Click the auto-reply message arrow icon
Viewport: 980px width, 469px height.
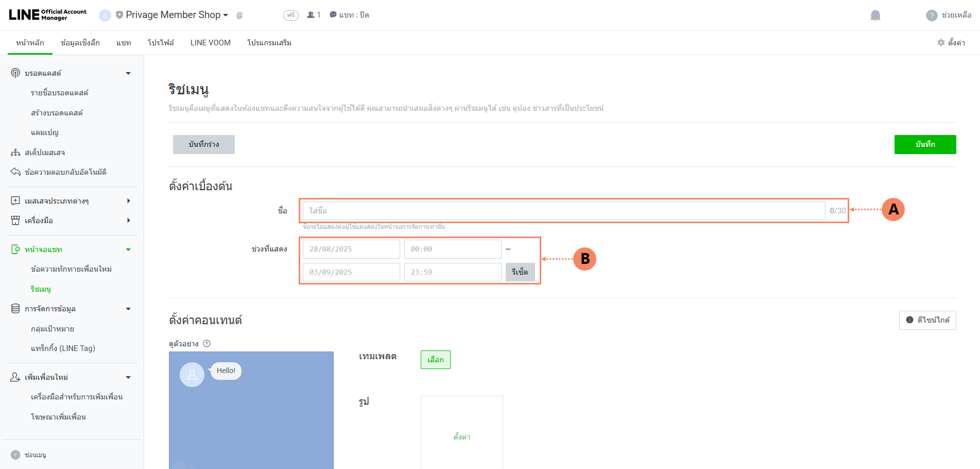(15, 172)
